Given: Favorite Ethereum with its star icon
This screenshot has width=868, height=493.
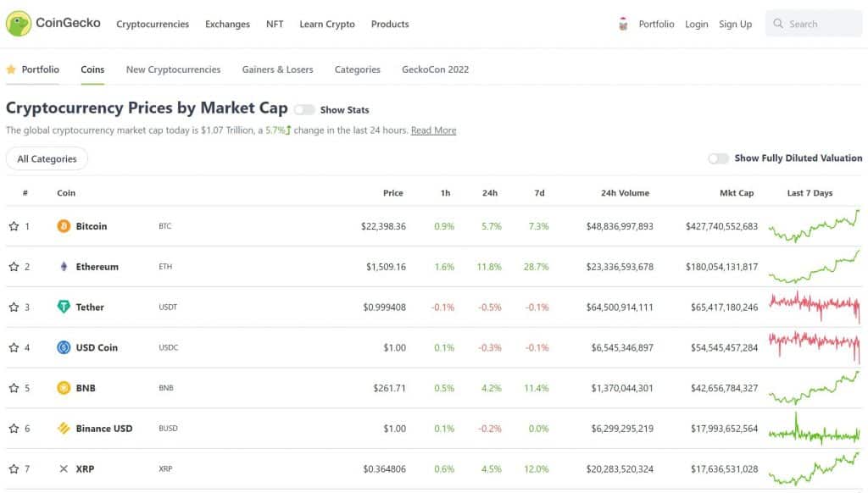Looking at the screenshot, I should click(14, 267).
